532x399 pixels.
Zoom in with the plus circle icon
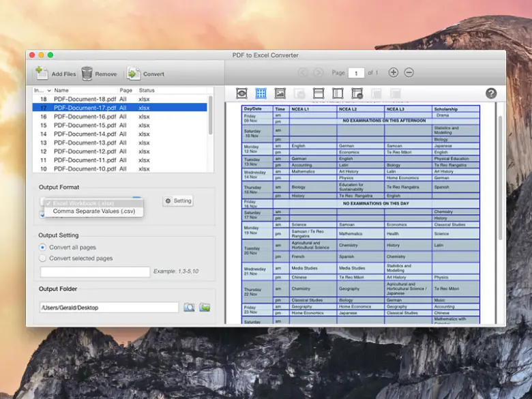[394, 72]
